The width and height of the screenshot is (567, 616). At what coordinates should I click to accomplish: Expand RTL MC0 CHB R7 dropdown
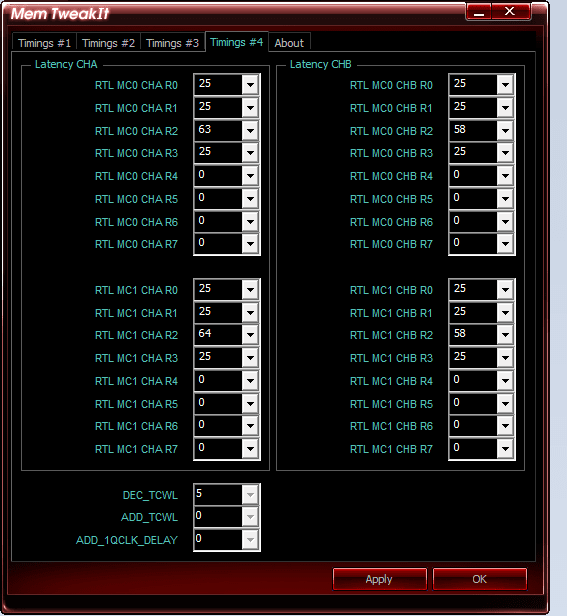click(505, 244)
